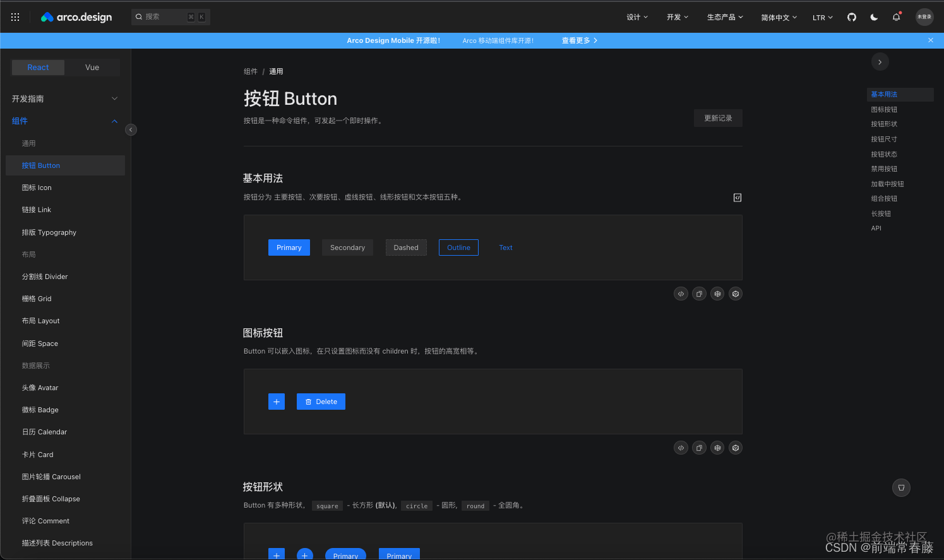Open 徽标 Badge in sidebar
944x560 pixels.
pos(65,410)
